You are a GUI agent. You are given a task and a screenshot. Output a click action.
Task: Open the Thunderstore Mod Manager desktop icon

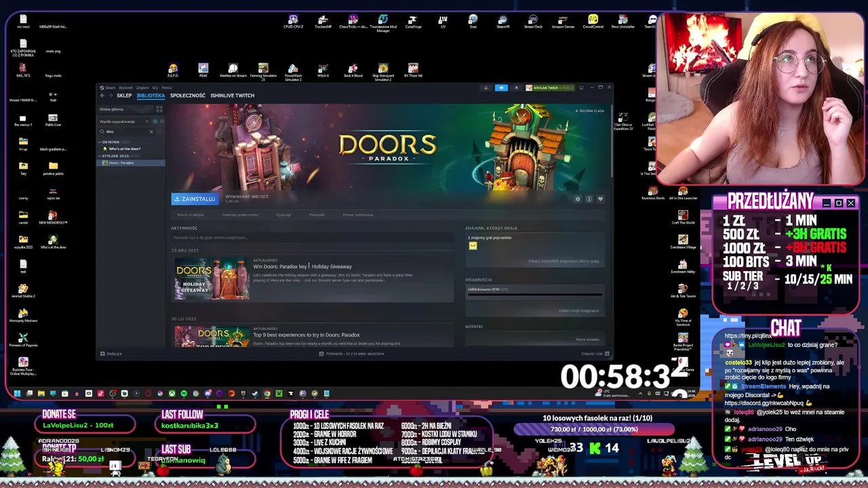point(383,23)
